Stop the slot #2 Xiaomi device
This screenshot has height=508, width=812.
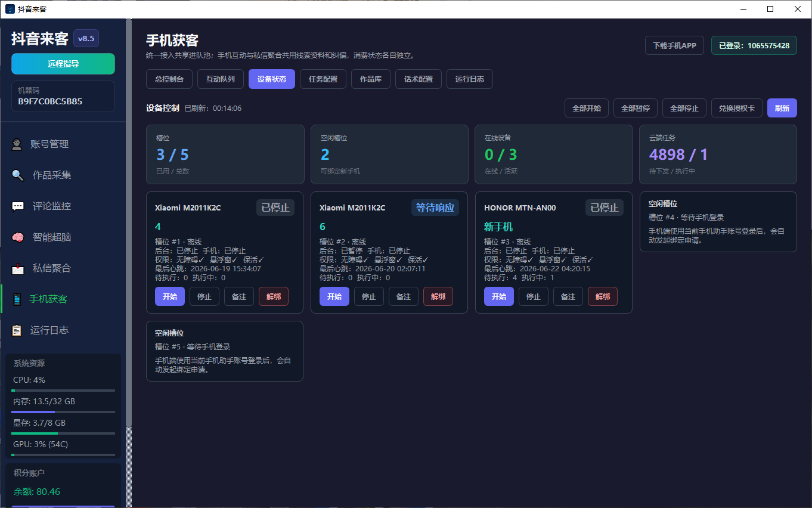click(x=369, y=296)
